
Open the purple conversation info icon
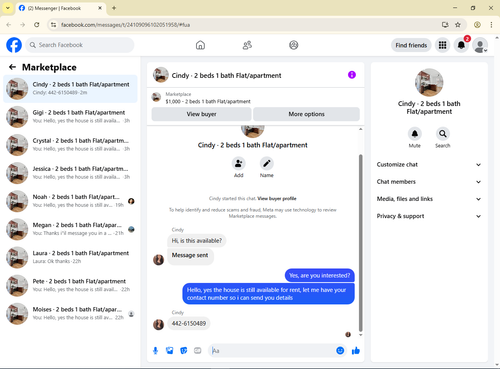click(x=352, y=75)
